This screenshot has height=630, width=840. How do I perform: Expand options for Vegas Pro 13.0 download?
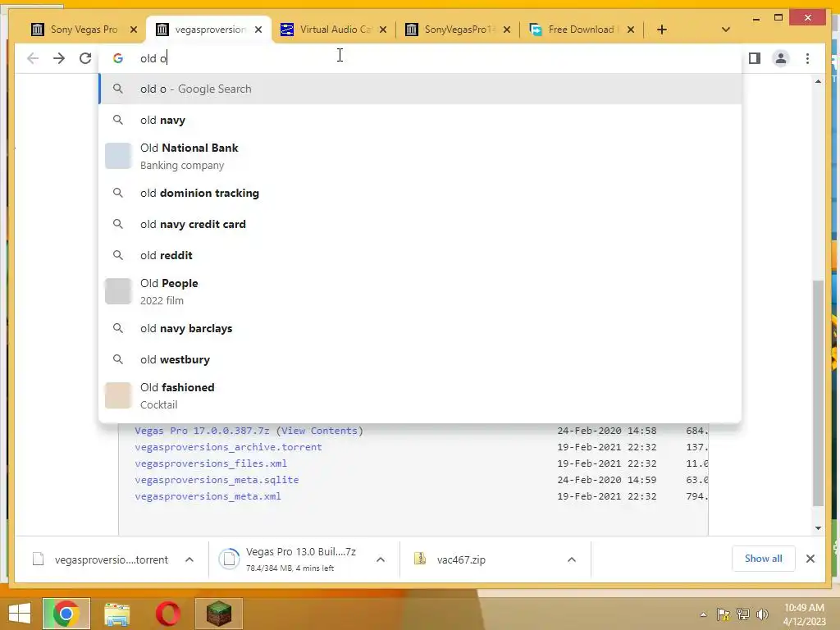[381, 559]
